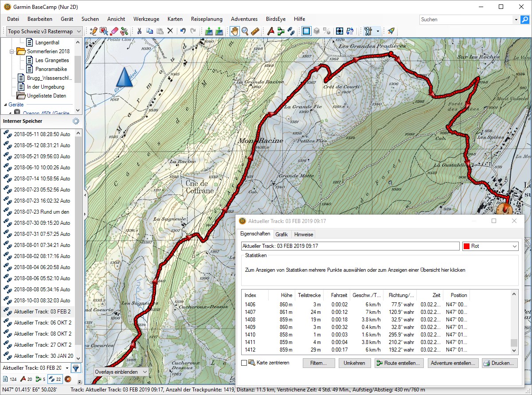Image resolution: width=532 pixels, height=395 pixels.
Task: Select the new track footprints tool
Action: coord(291,31)
